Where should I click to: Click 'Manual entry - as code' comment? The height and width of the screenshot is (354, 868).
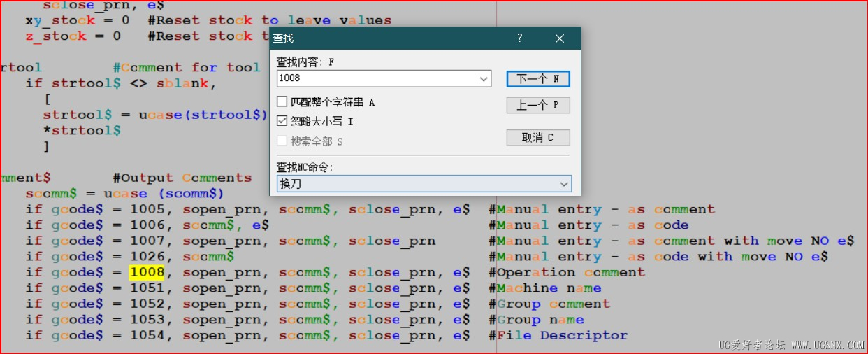(x=588, y=225)
